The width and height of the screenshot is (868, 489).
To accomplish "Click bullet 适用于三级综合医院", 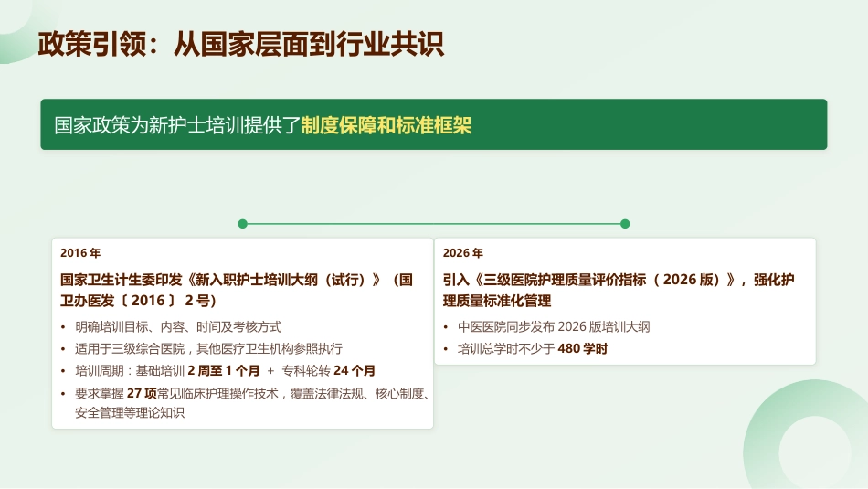I will (130, 348).
